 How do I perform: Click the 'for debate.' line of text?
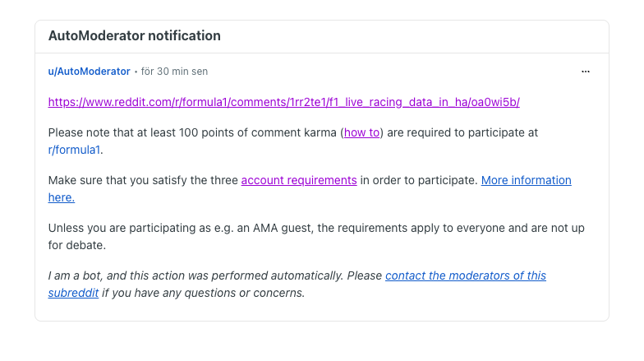tap(77, 245)
